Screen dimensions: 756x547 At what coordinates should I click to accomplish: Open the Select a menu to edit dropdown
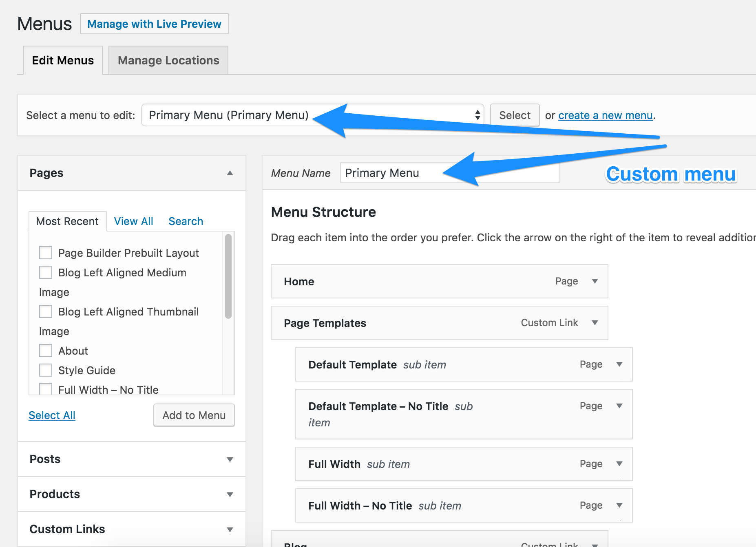312,115
